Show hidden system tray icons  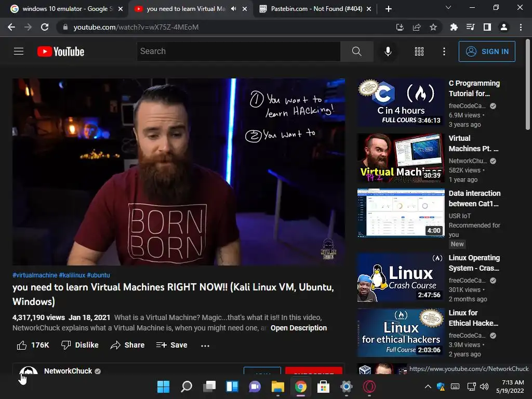click(x=428, y=387)
